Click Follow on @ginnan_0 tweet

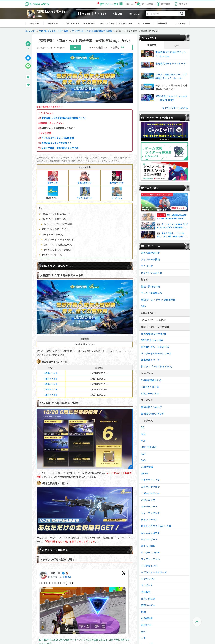[x=67, y=577]
